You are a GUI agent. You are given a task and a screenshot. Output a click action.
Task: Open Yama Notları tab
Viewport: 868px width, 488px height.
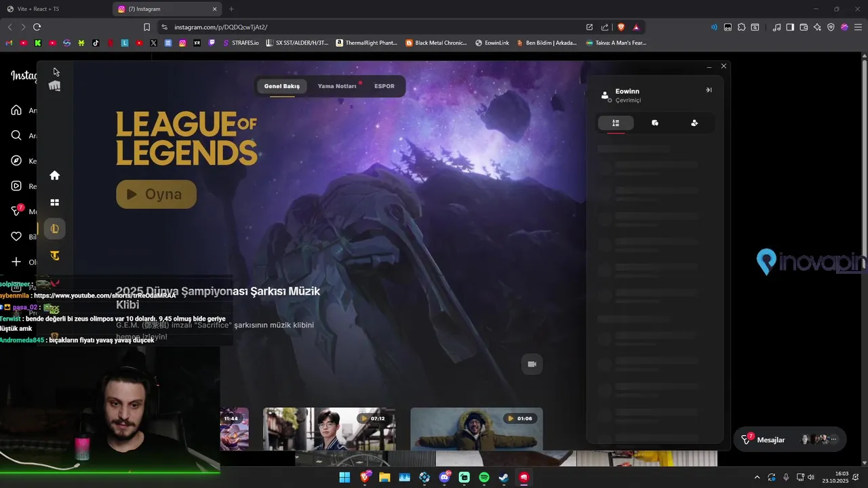point(337,86)
